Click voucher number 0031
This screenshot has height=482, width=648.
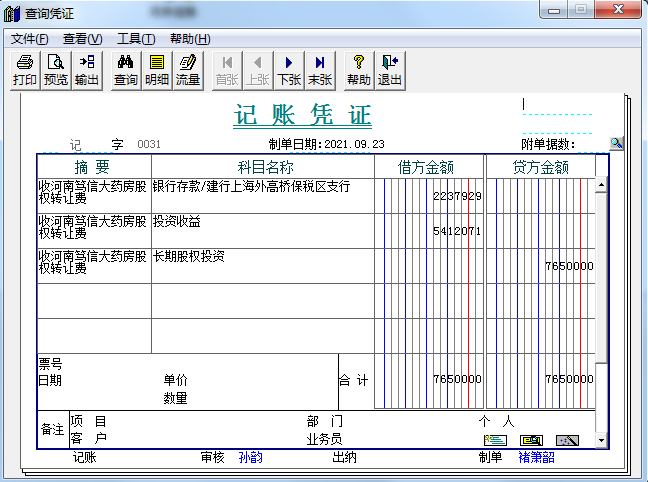(149, 144)
